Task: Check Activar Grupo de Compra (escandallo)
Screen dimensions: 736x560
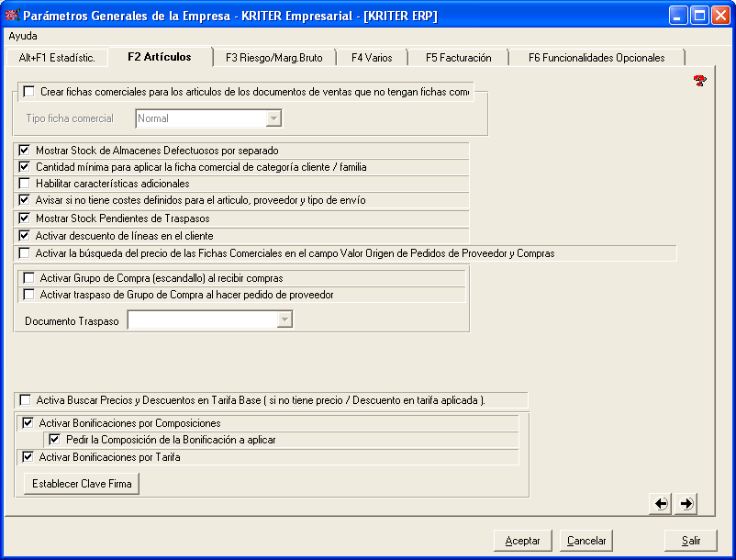Action: point(29,278)
